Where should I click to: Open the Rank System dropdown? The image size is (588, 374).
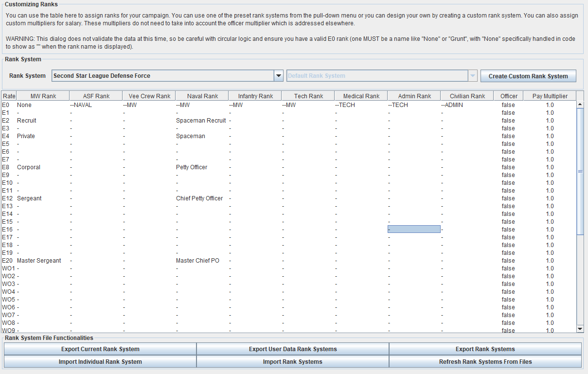[x=278, y=76]
